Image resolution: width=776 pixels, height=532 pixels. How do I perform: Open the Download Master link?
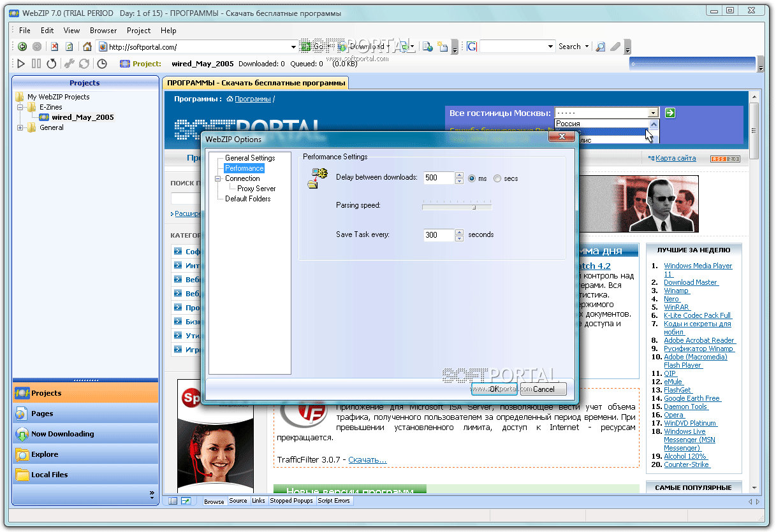pyautogui.click(x=691, y=282)
